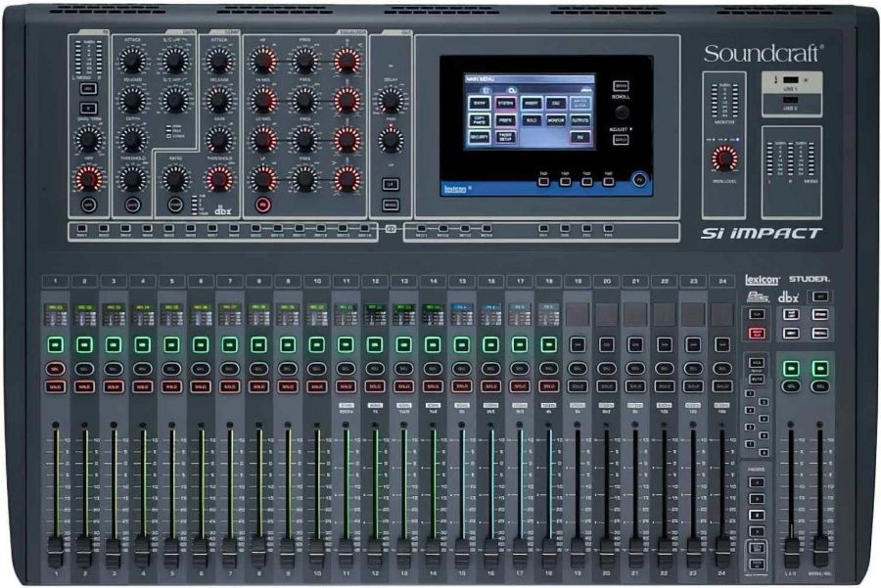Open SECURITY on the touchscreen menu
Viewport: 881px width, 588px height.
(480, 137)
